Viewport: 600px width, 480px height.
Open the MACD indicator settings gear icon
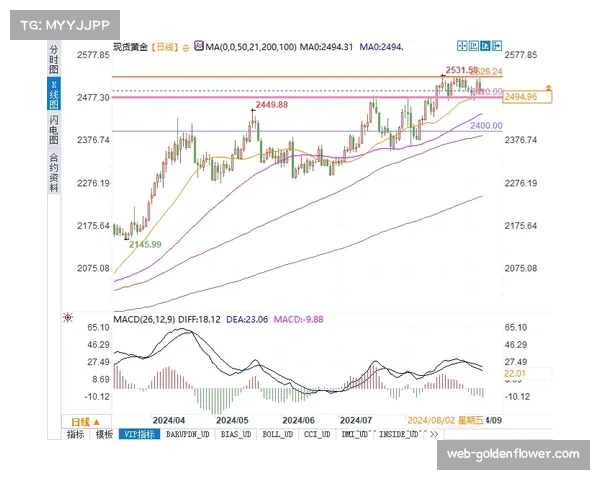[67, 319]
